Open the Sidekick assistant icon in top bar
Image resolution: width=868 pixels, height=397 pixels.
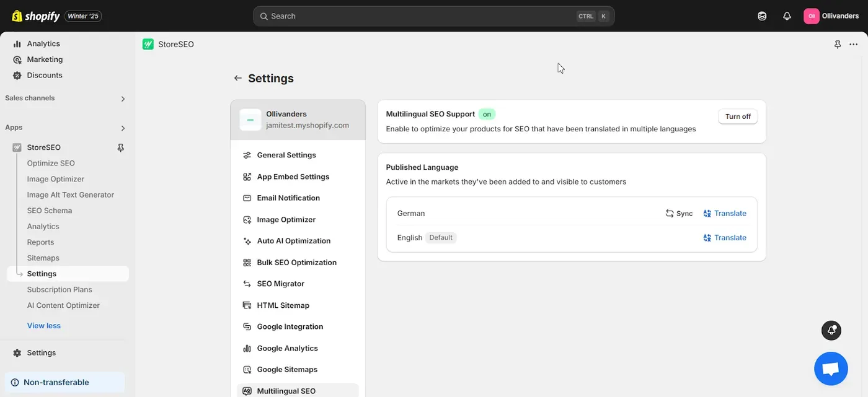[x=762, y=16]
